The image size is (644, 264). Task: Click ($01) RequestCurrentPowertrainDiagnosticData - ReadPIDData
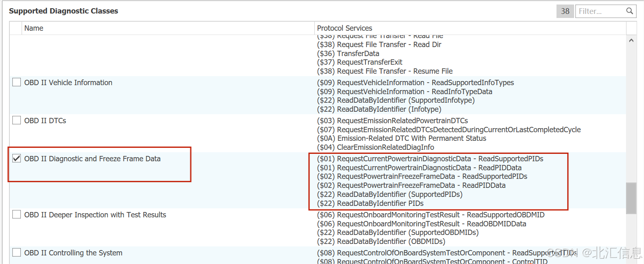[419, 168]
